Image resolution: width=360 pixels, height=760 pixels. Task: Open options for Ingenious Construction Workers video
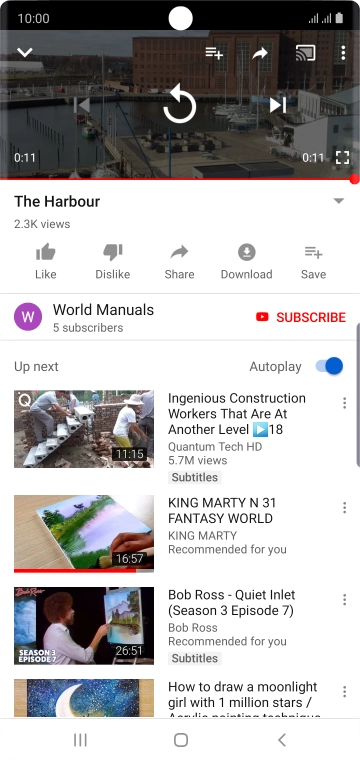[x=344, y=403]
